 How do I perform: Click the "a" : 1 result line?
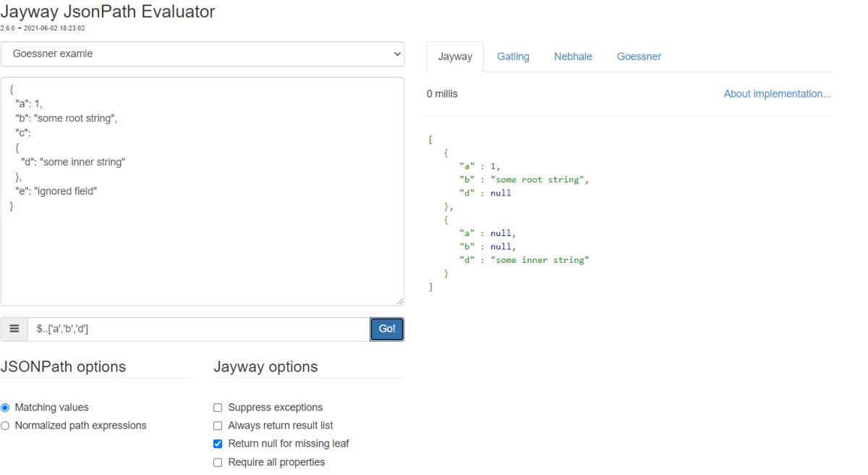(x=480, y=166)
